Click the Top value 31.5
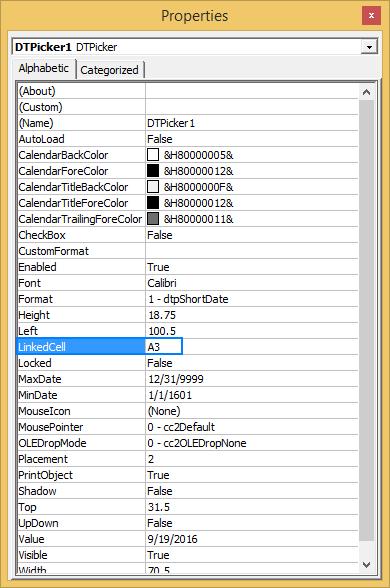 pos(159,507)
